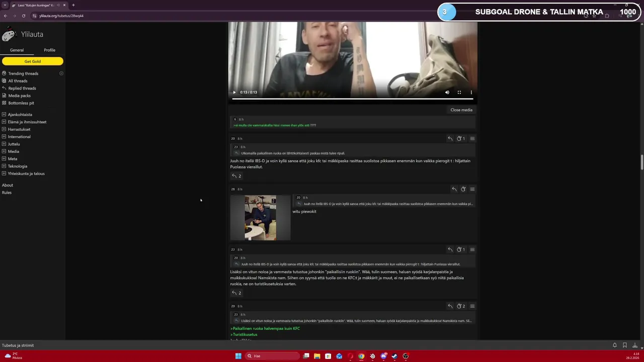The width and height of the screenshot is (644, 362).
Task: Click the Get Gold button
Action: (x=33, y=61)
